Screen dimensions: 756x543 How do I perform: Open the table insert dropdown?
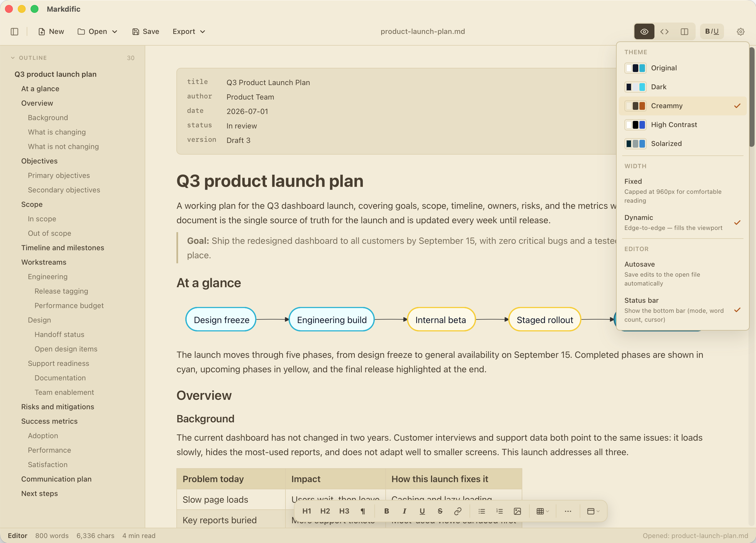(x=542, y=511)
